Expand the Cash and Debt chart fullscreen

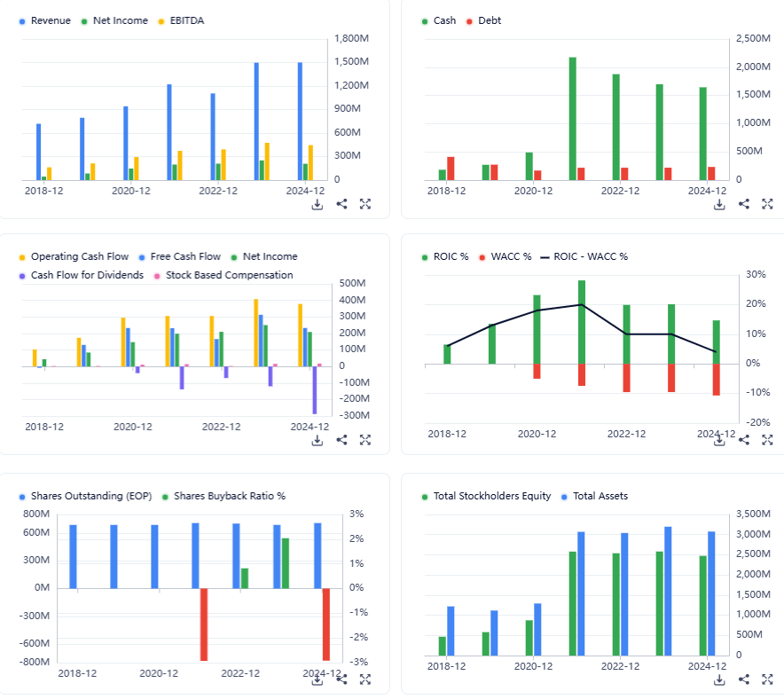coord(767,204)
